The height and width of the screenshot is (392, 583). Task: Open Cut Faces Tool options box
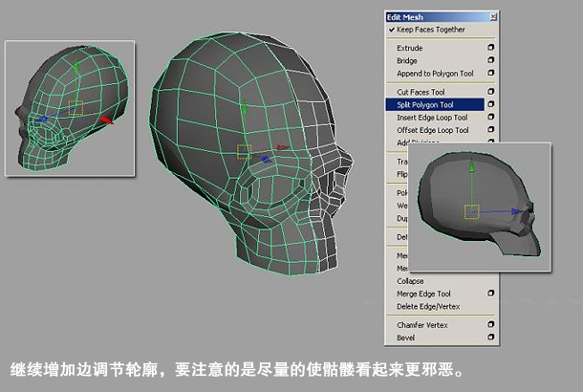point(491,92)
